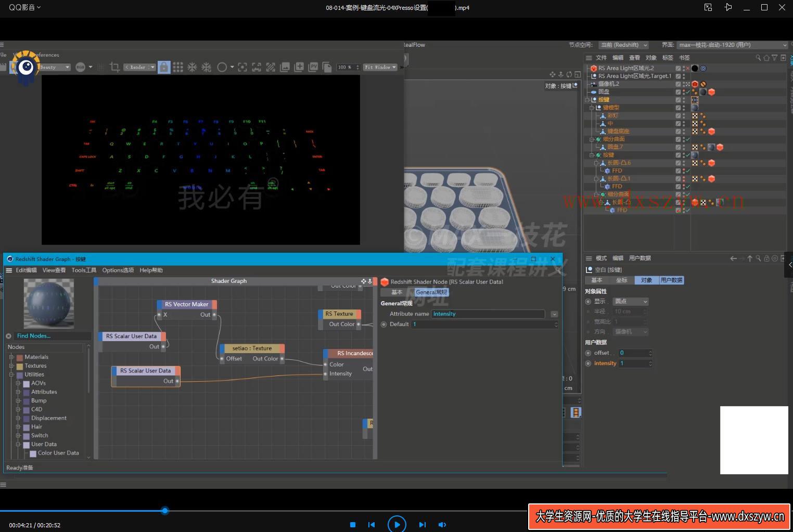Open View查看 menu in Shader Graph
793x532 pixels.
(x=54, y=270)
